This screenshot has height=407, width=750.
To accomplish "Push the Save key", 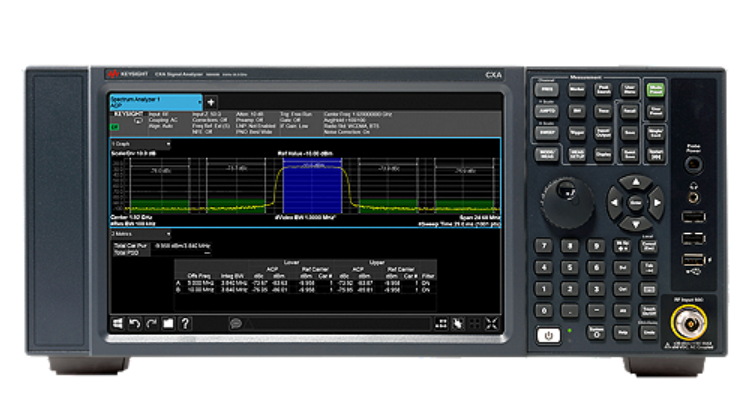I will (629, 132).
